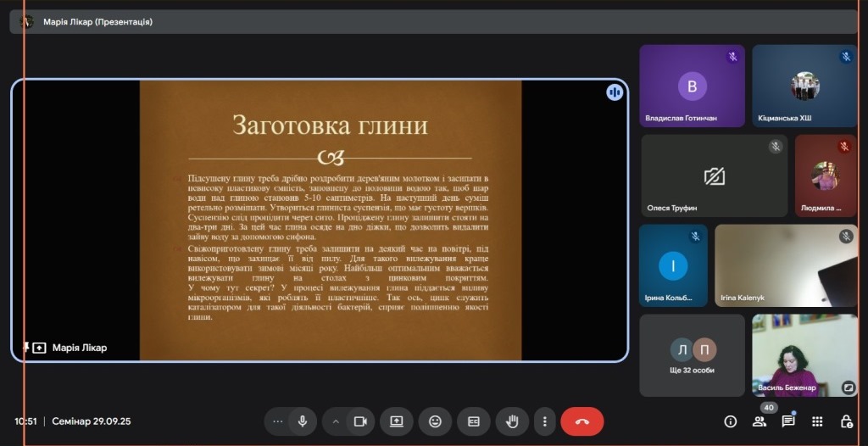This screenshot has width=868, height=446.
Task: Toggle the camera on or off
Action: [359, 421]
